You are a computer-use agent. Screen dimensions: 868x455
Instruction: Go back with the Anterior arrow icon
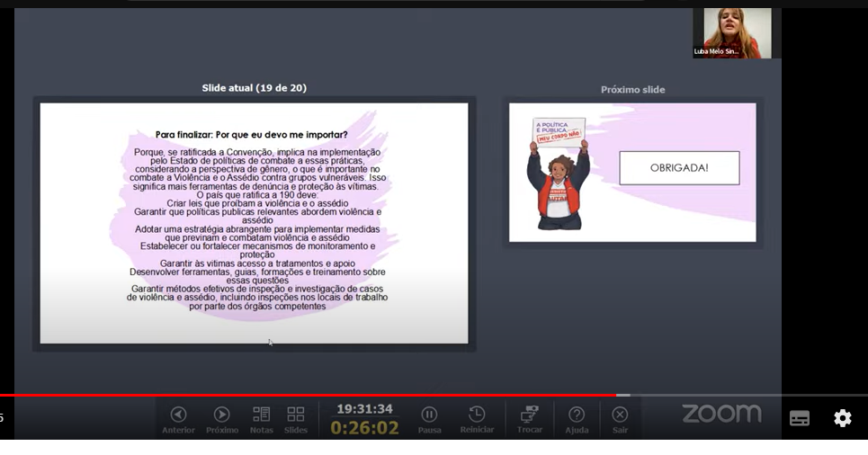click(x=178, y=415)
